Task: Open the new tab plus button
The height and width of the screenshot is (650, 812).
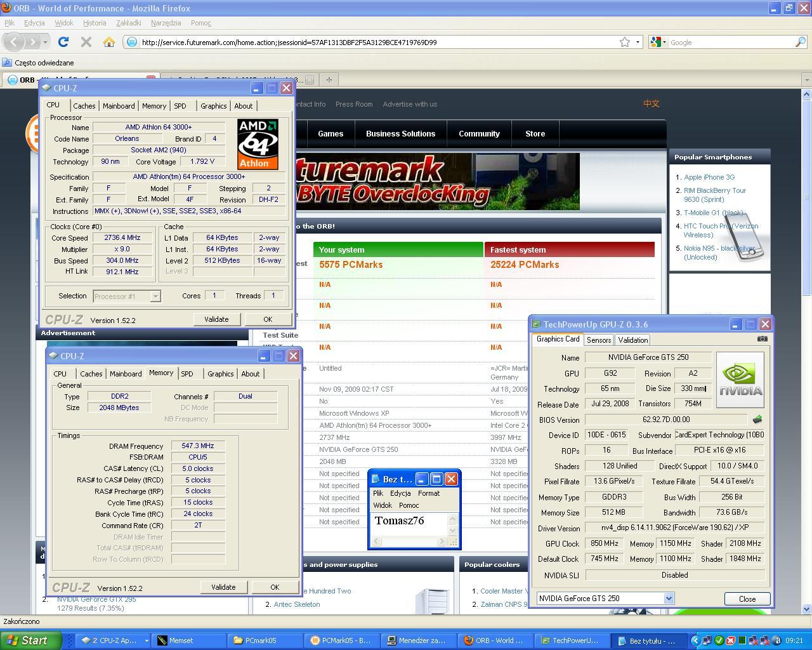Action: click(329, 79)
